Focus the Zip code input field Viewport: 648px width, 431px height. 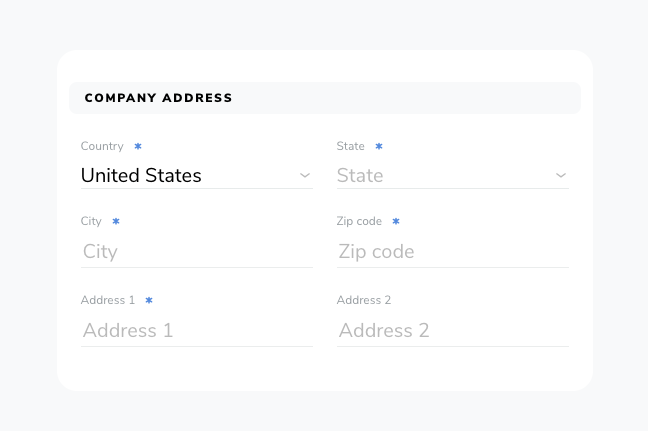pyautogui.click(x=453, y=251)
